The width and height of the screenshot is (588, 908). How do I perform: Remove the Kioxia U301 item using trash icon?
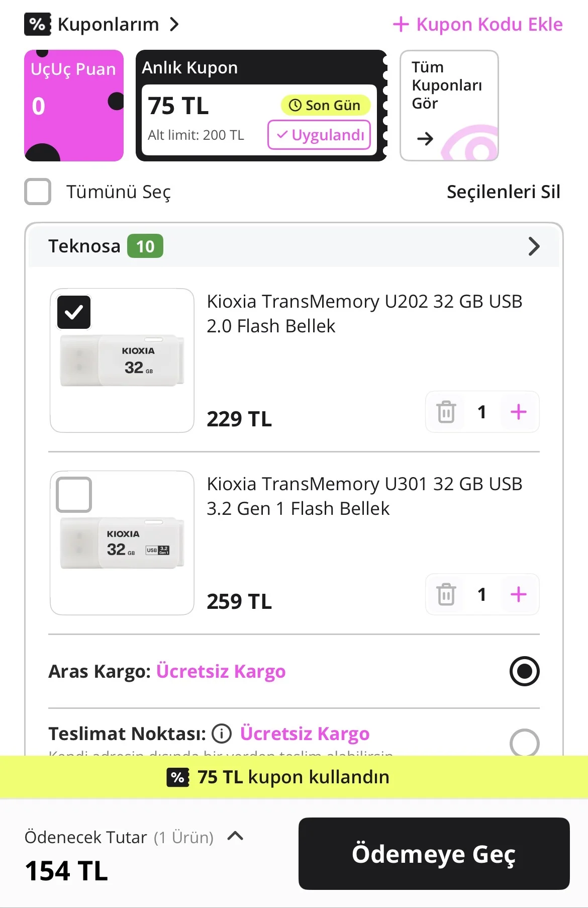pos(446,595)
